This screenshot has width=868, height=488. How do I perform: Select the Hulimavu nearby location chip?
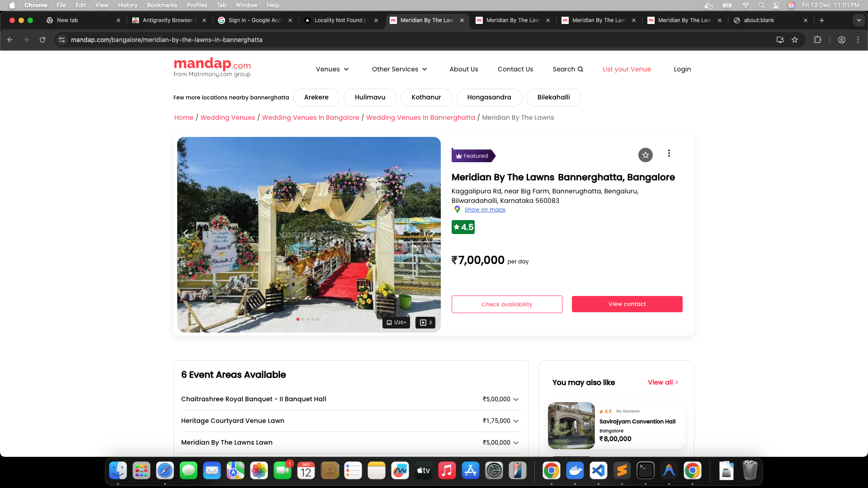tap(370, 97)
